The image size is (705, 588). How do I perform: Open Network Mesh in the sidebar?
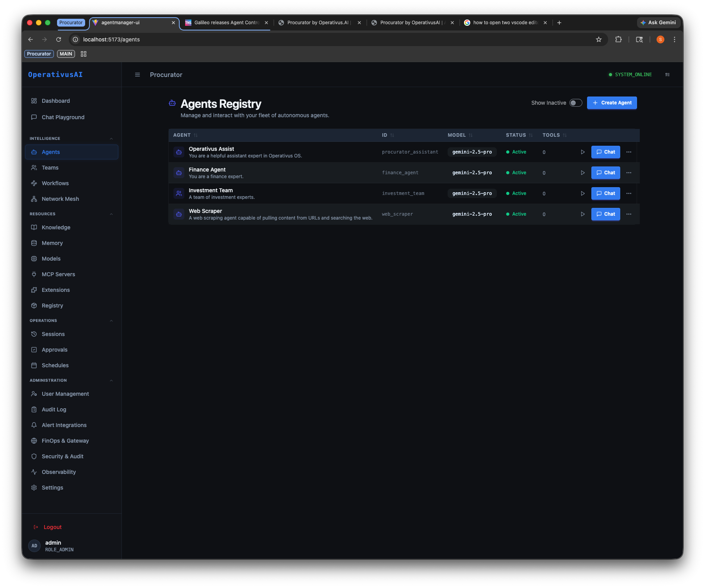[72, 199]
